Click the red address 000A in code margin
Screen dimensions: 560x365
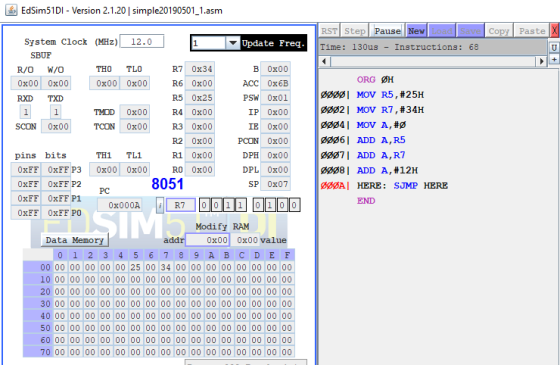pos(335,186)
